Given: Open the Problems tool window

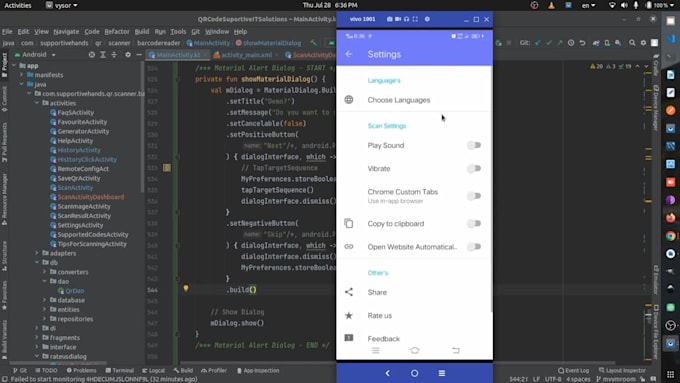Looking at the screenshot, I should pyautogui.click(x=82, y=370).
